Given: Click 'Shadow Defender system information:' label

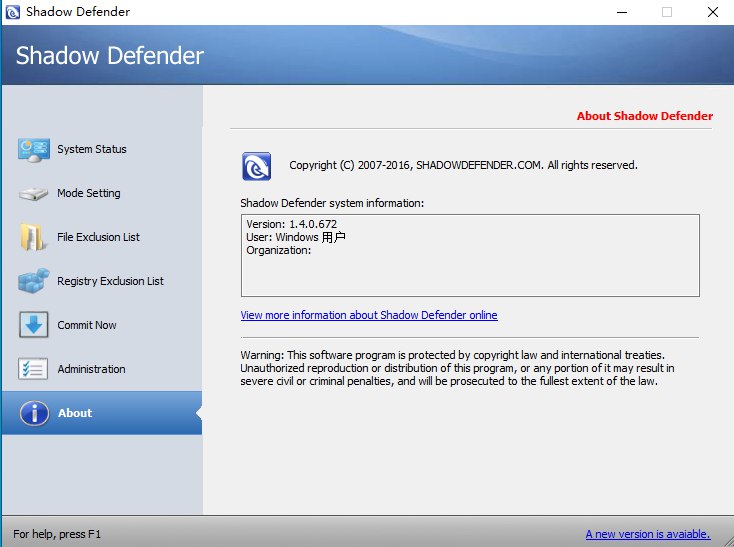Looking at the screenshot, I should click(x=332, y=203).
